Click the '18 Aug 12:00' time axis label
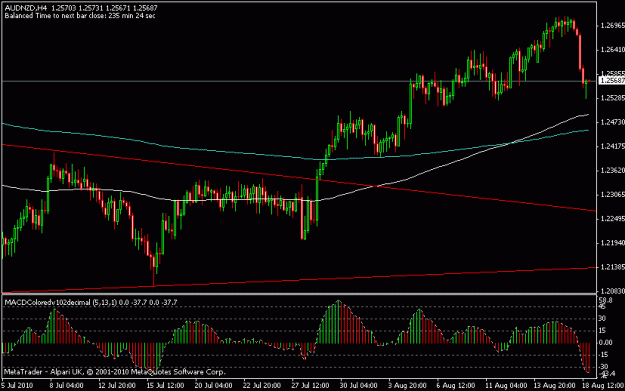The image size is (625, 391). (x=603, y=385)
